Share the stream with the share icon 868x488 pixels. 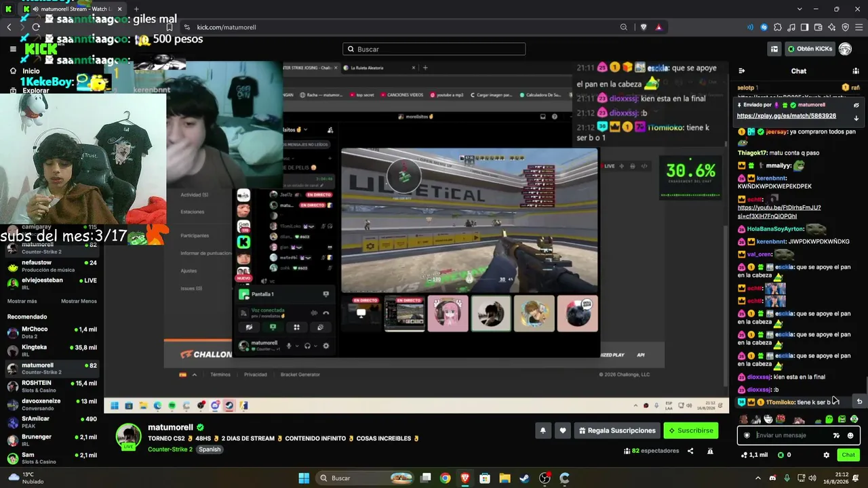click(690, 451)
